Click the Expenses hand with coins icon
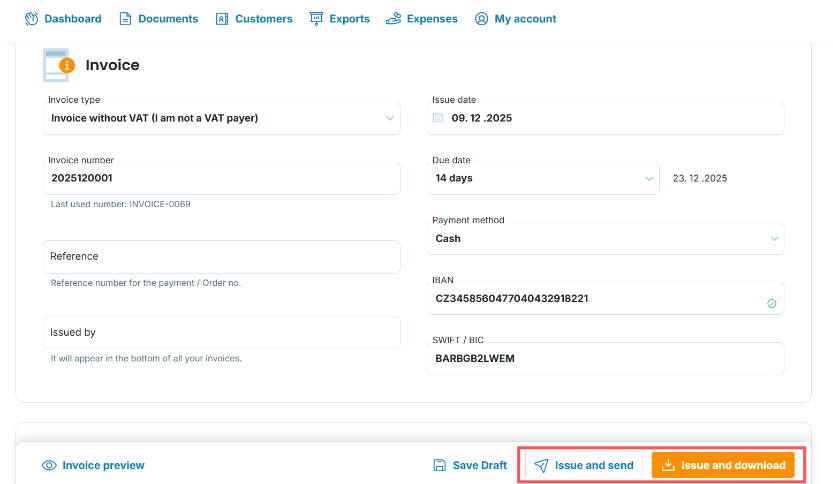 point(393,19)
